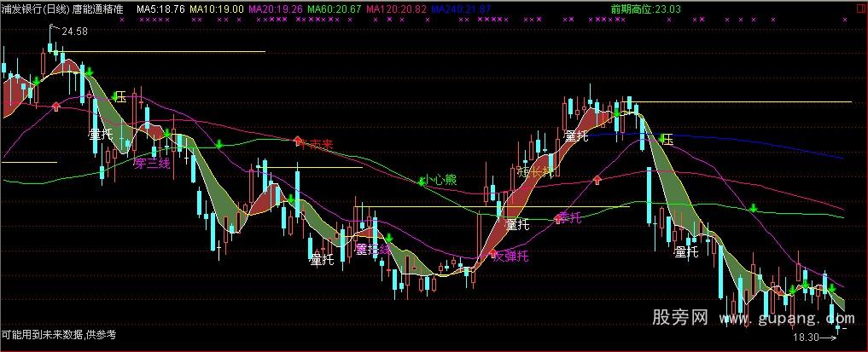
Task: Click the red up arrow beside 反弹托 label
Action: (492, 253)
